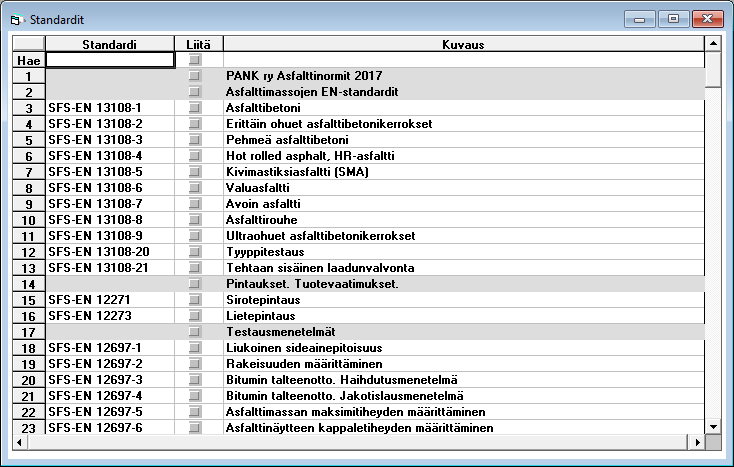Click 'Pehmeä asfalttibetoni' cell

[x=464, y=139]
